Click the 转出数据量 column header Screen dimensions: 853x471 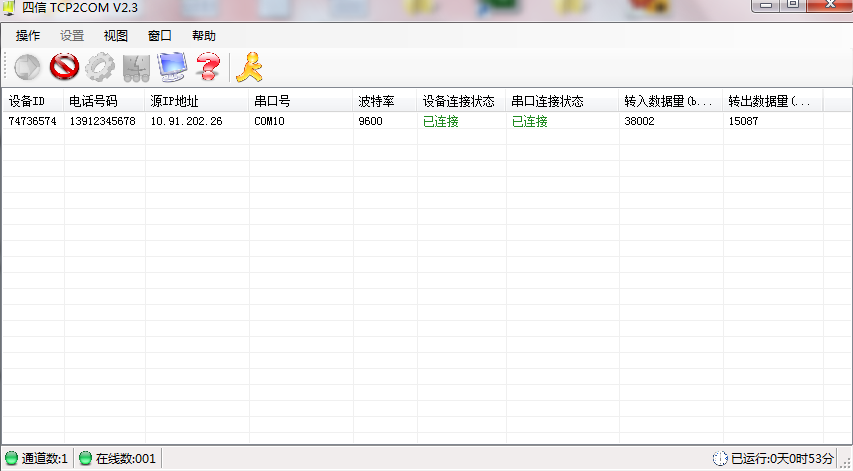coord(773,101)
